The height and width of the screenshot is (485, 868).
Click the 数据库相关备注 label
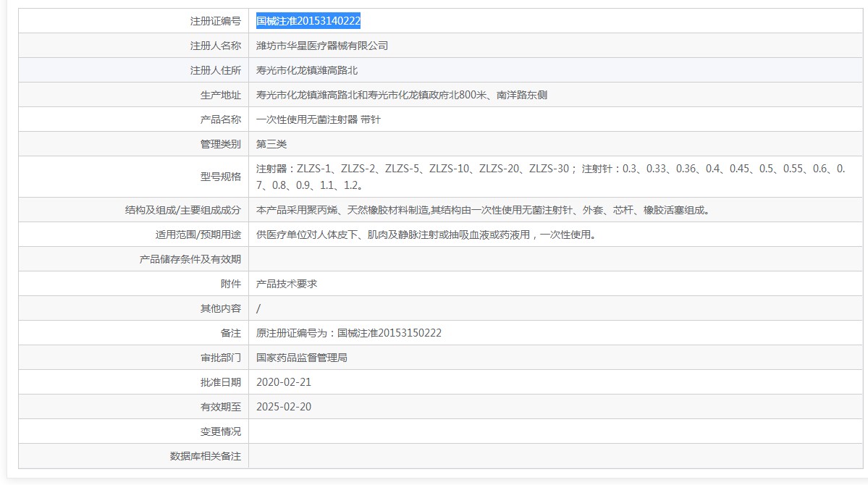(205, 456)
